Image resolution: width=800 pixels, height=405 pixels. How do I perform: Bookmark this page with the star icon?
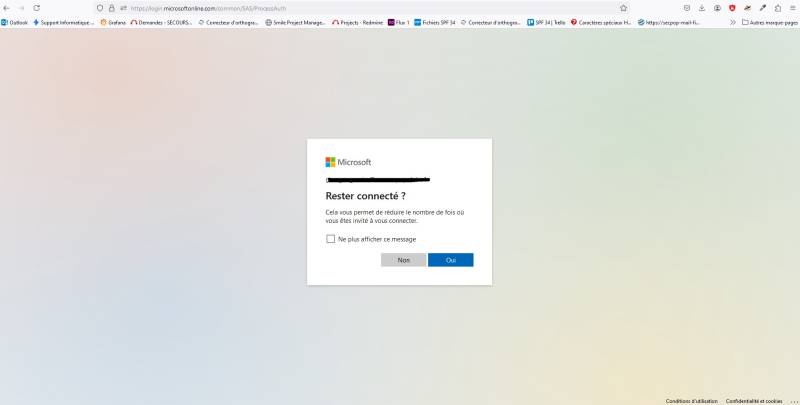coord(623,8)
